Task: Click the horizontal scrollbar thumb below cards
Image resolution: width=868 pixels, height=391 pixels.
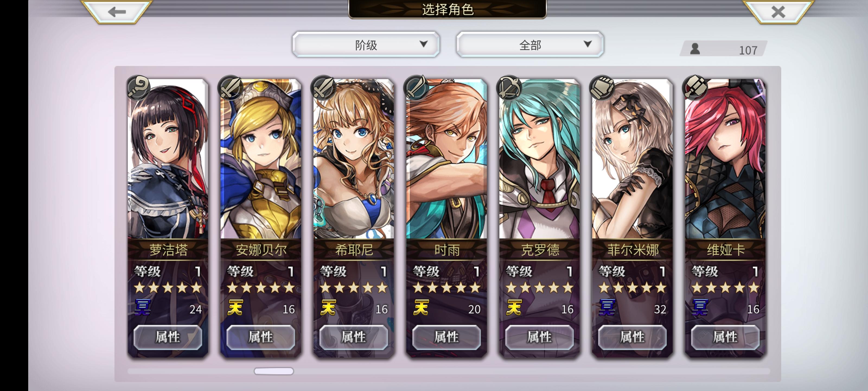Action: 274,371
